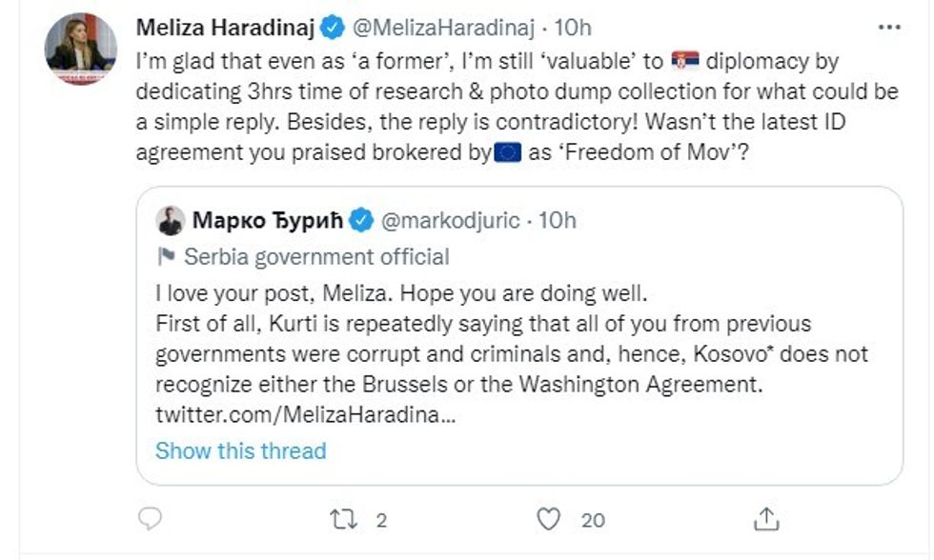Open the @markodjuric handle
Viewport: 934px width, 560px height.
[450, 221]
